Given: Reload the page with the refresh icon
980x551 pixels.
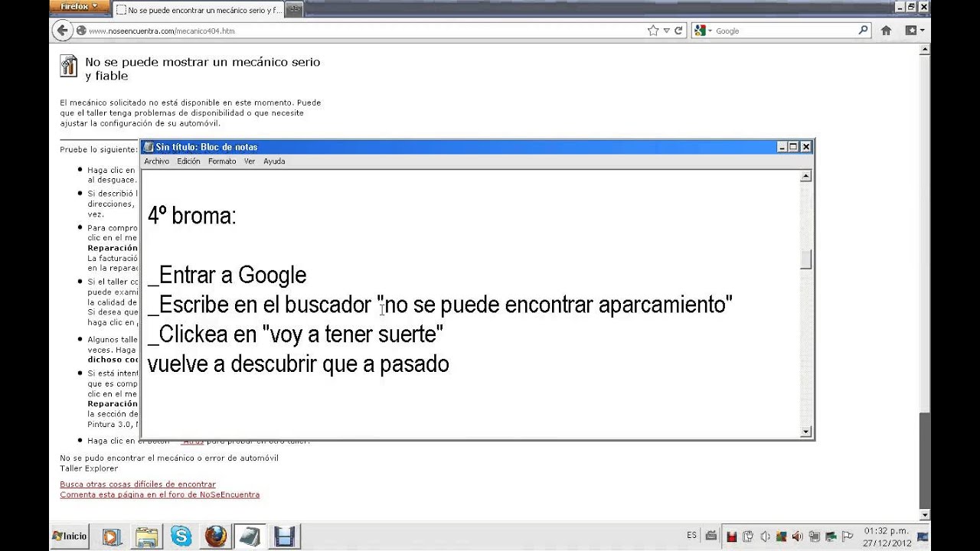Looking at the screenshot, I should (x=678, y=31).
